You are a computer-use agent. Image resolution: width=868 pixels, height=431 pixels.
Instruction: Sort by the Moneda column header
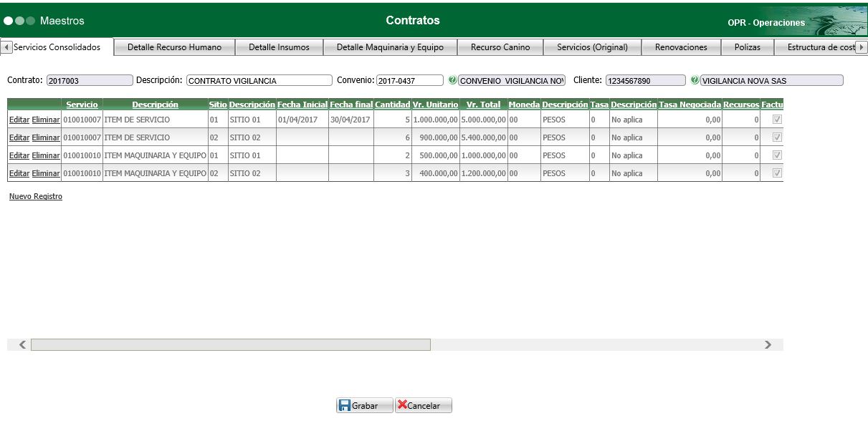pos(524,105)
